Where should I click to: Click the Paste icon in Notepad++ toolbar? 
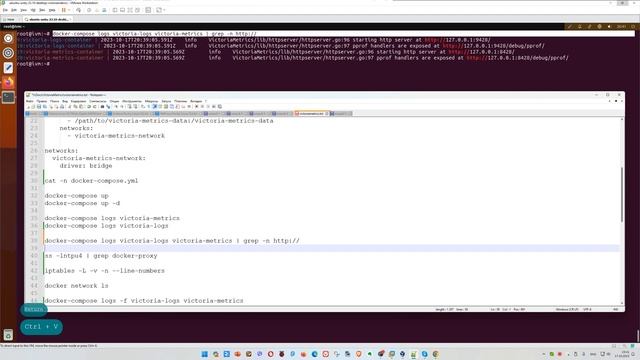(80, 107)
